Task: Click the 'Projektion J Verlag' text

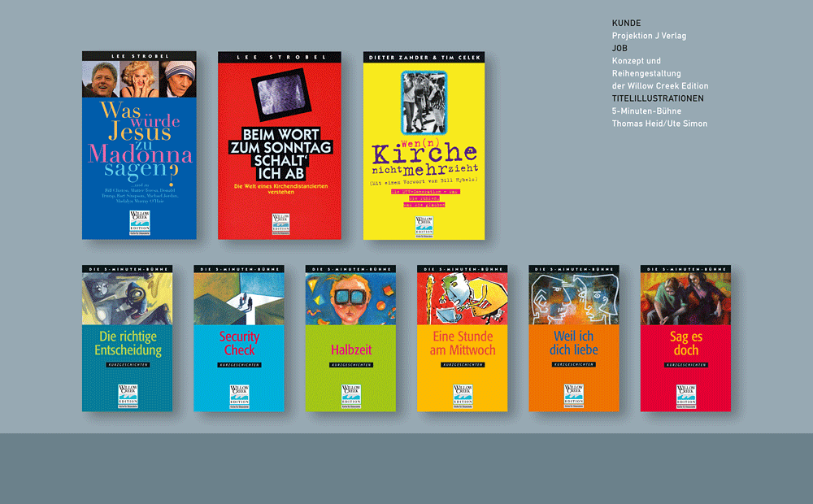Action: coord(649,36)
